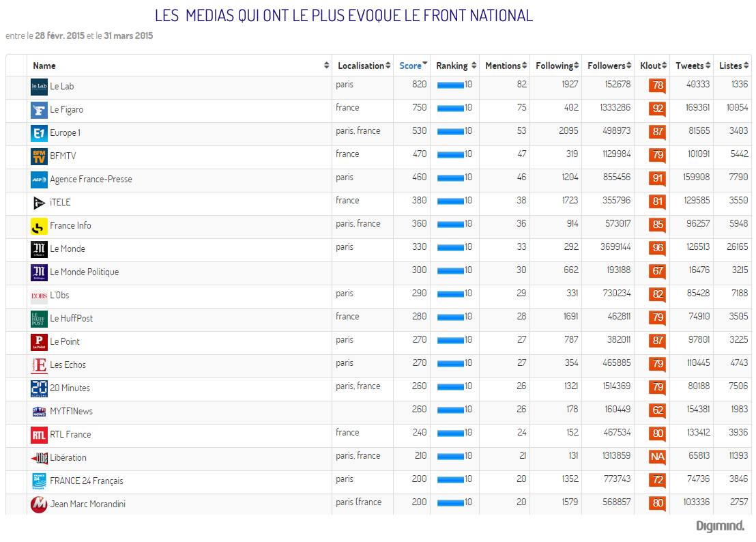Image resolution: width=756 pixels, height=542 pixels.
Task: Click the start date 28 févr. 2015
Action: click(60, 35)
